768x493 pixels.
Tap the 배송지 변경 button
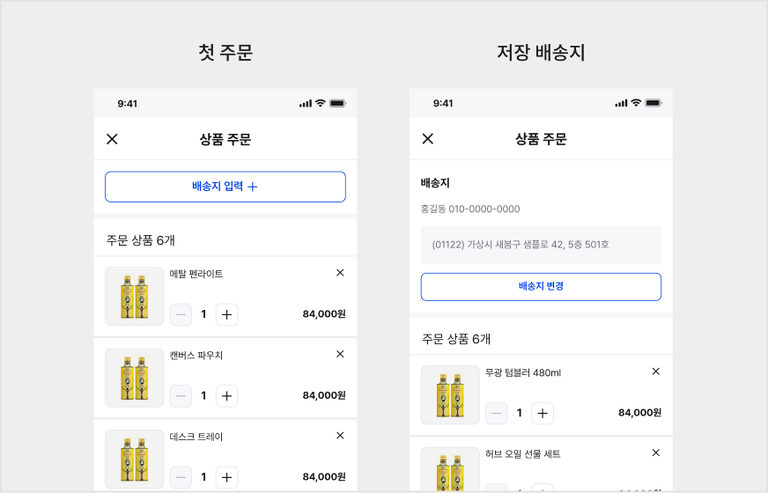[541, 286]
